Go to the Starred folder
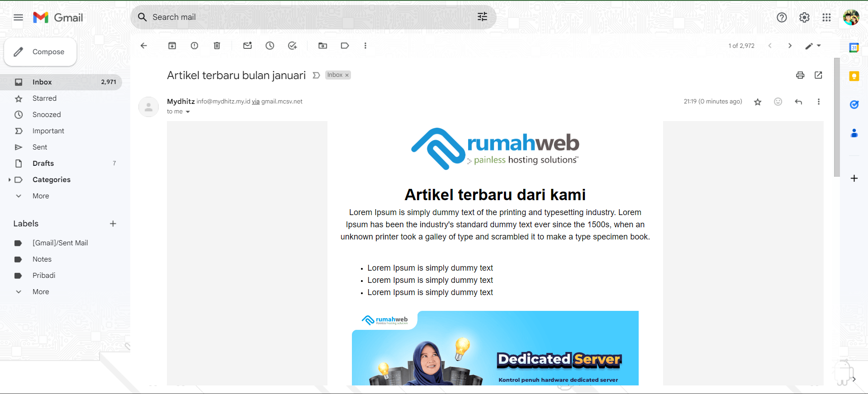This screenshot has height=394, width=868. [44, 98]
